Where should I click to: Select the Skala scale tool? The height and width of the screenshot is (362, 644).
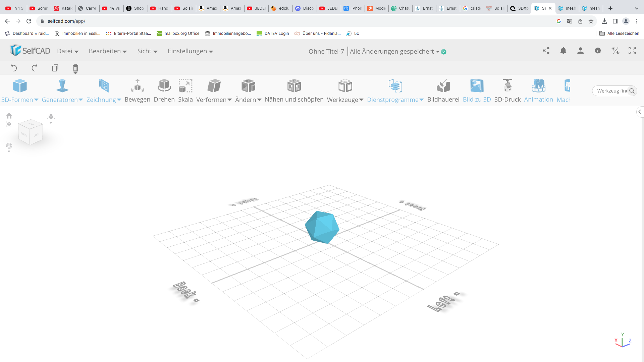click(x=185, y=91)
